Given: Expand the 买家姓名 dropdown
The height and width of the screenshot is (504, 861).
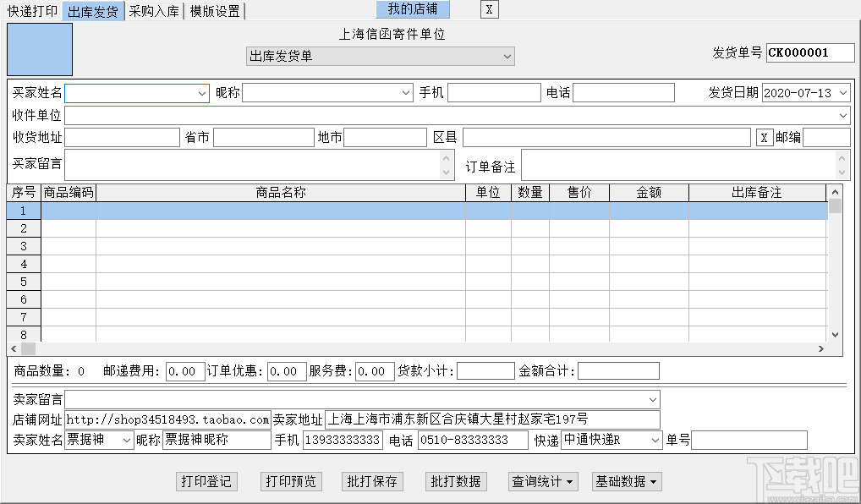Looking at the screenshot, I should (x=200, y=93).
